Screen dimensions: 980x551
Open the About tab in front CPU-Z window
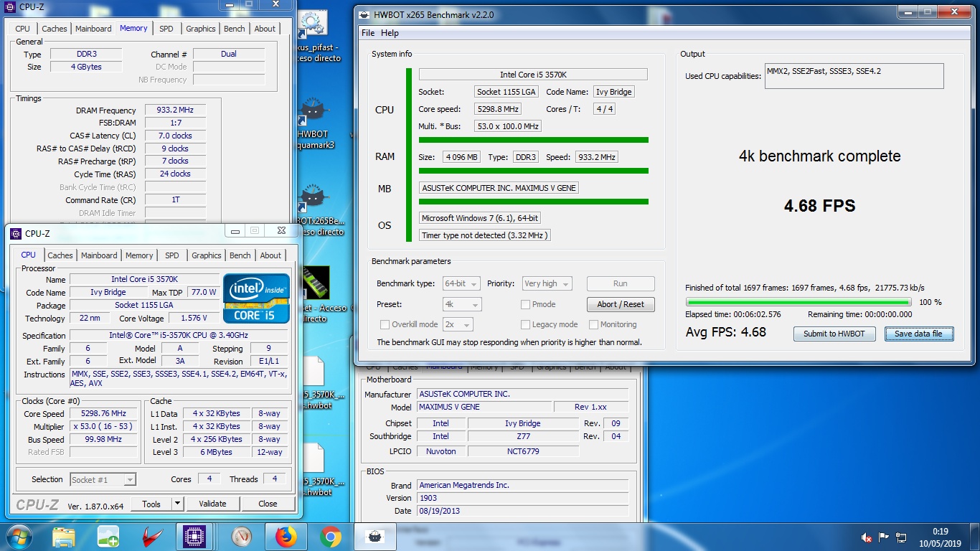pyautogui.click(x=270, y=255)
